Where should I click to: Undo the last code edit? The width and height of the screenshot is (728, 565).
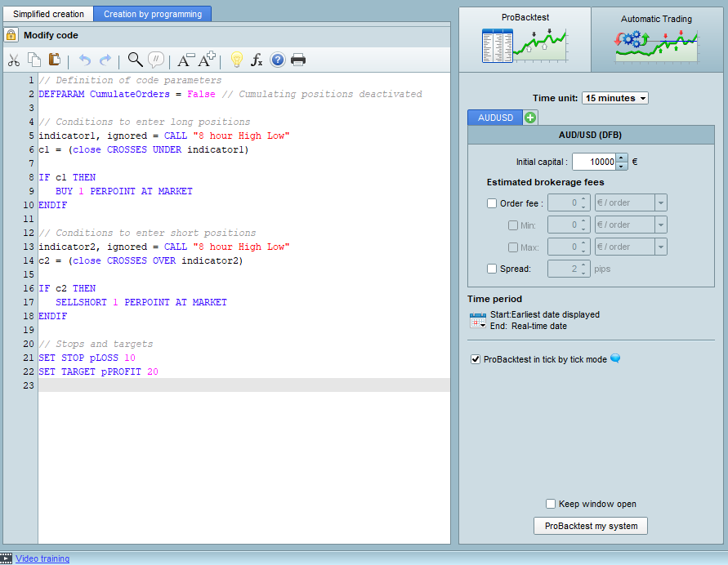click(x=85, y=60)
